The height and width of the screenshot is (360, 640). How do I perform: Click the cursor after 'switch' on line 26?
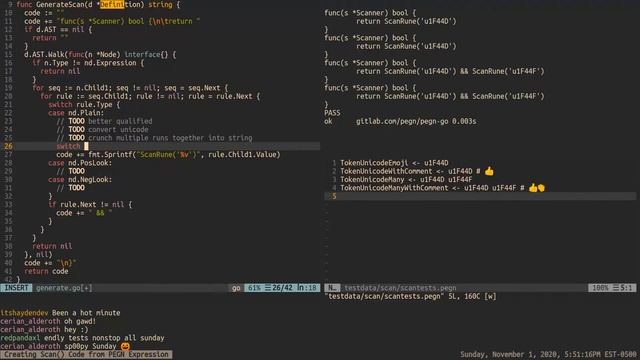point(86,146)
